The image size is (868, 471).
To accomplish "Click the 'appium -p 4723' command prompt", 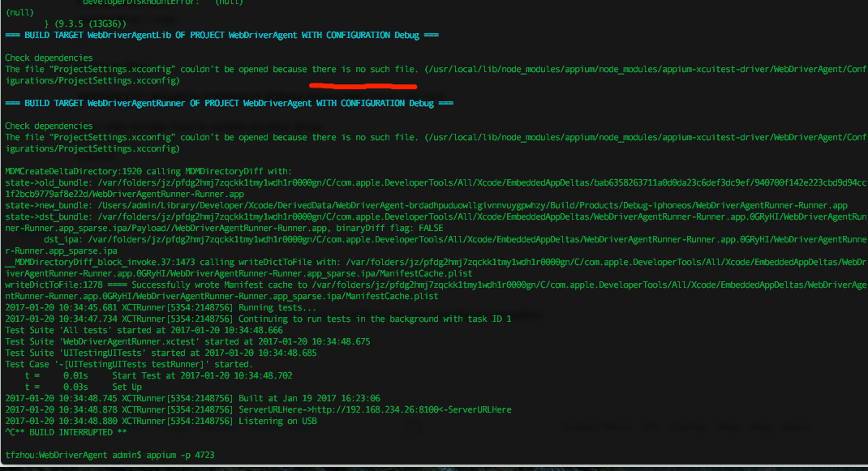I will pos(110,455).
